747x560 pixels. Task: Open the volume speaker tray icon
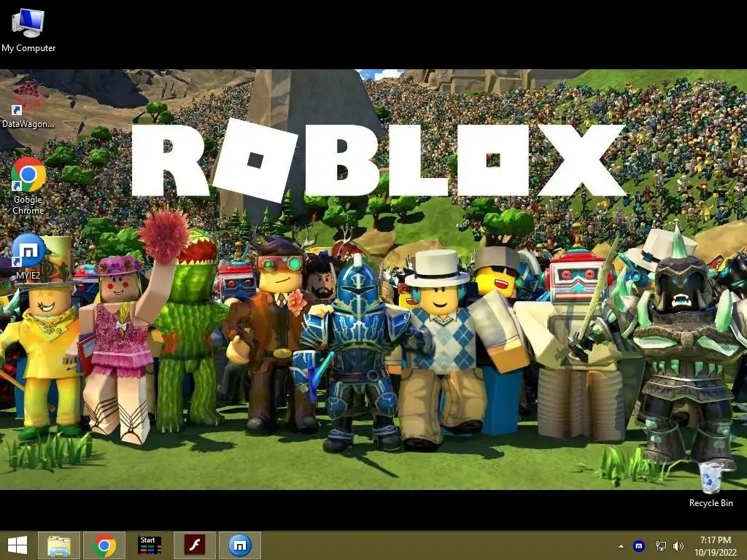678,545
